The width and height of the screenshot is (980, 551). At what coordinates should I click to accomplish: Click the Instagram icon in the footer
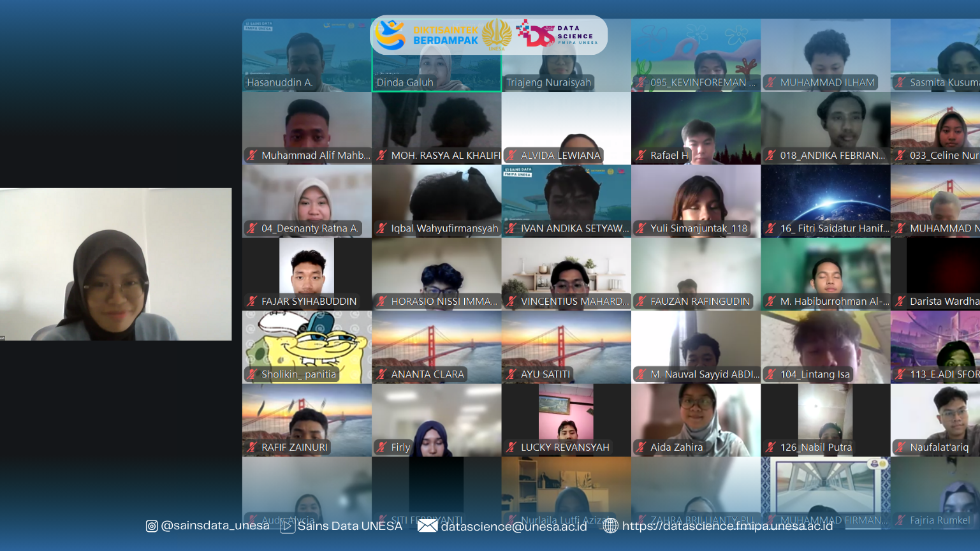click(152, 526)
